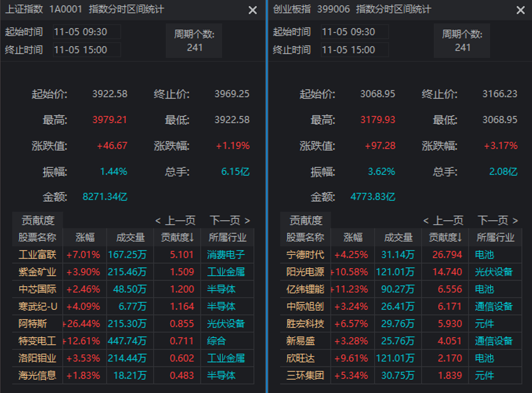Image resolution: width=532 pixels, height=393 pixels.
Task: Select 阳光电源 from the contribution list
Action: click(x=305, y=271)
